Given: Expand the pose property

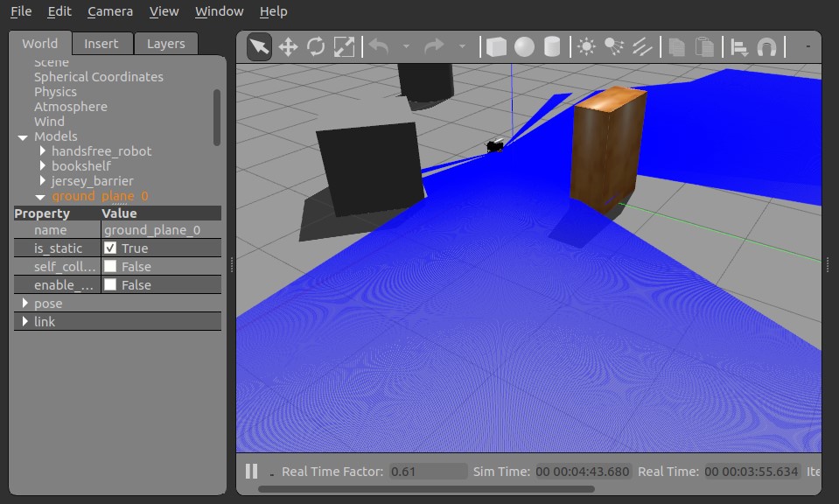Looking at the screenshot, I should click(24, 304).
